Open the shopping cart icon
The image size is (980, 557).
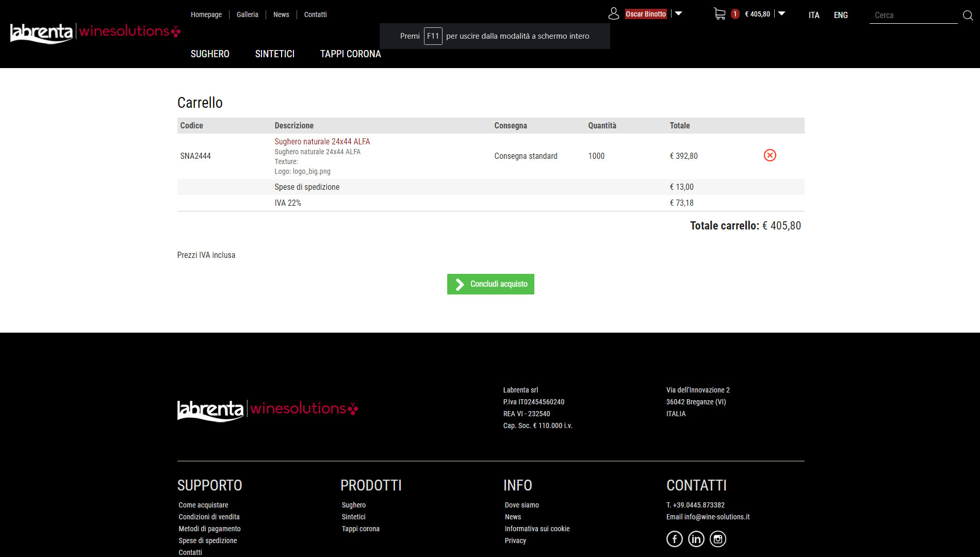coord(720,14)
